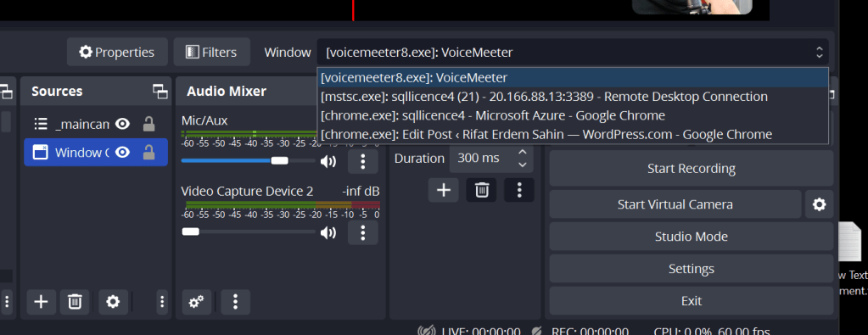This screenshot has width=868, height=335.
Task: Open Video Capture Device 2 options menu
Action: pos(363,232)
